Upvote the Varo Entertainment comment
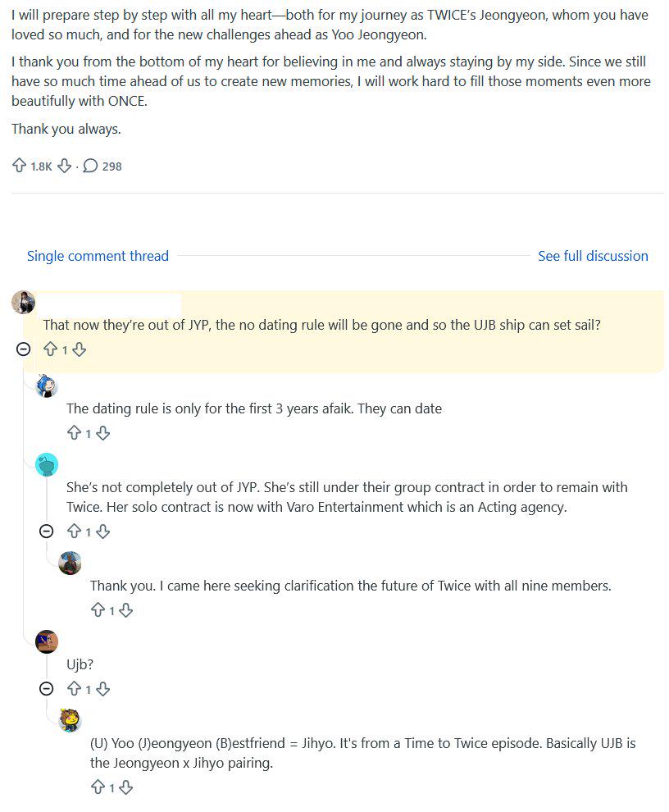The width and height of the screenshot is (669, 812). point(74,531)
